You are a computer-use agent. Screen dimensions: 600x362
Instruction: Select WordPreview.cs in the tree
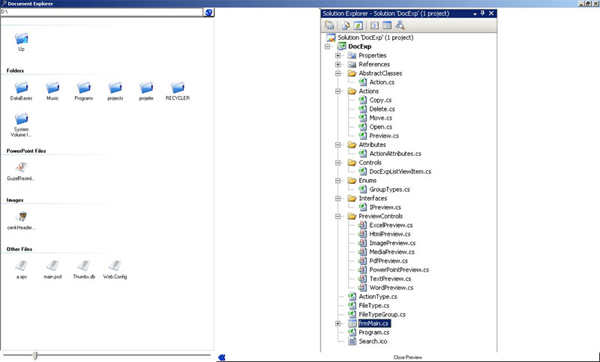[x=391, y=287]
